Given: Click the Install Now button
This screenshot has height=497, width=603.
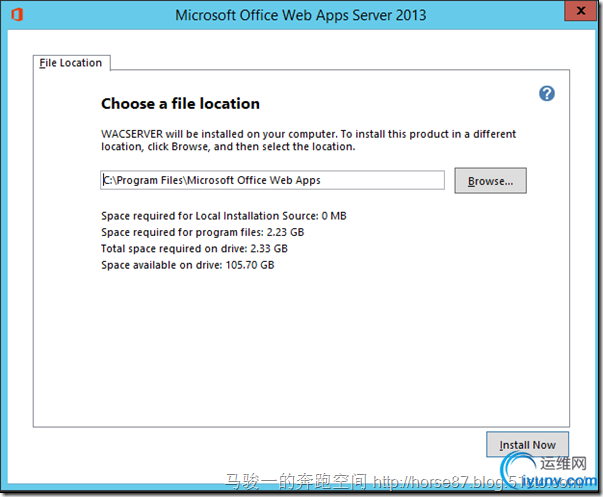Looking at the screenshot, I should point(527,445).
